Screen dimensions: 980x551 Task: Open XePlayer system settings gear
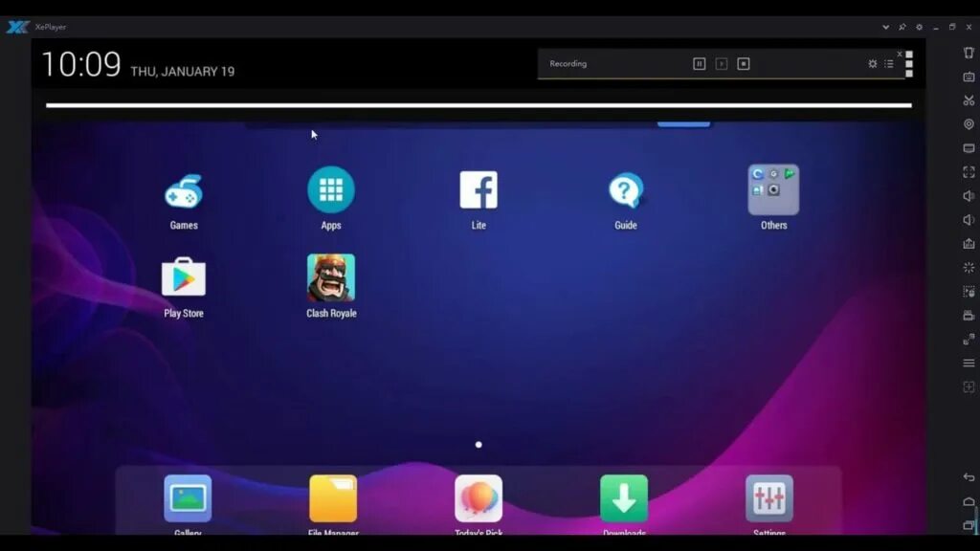(920, 27)
